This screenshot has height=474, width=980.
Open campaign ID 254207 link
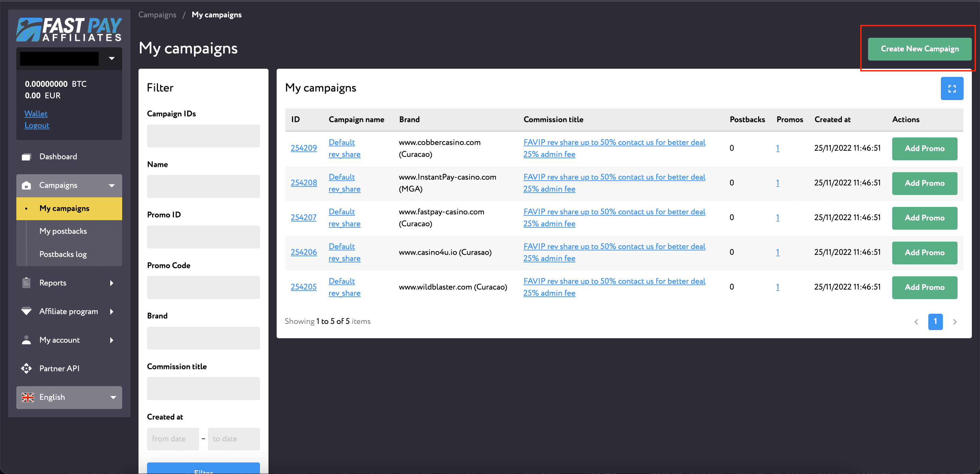(x=303, y=217)
